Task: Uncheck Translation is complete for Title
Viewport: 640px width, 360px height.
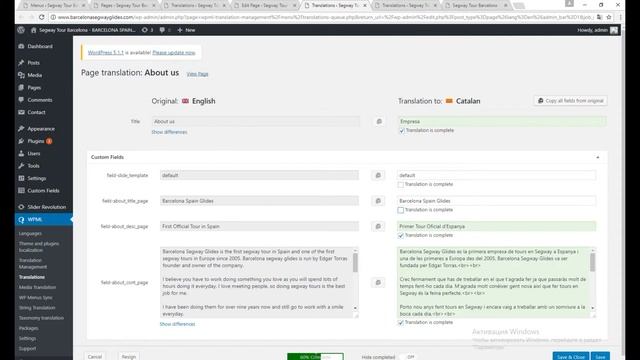Action: point(402,131)
